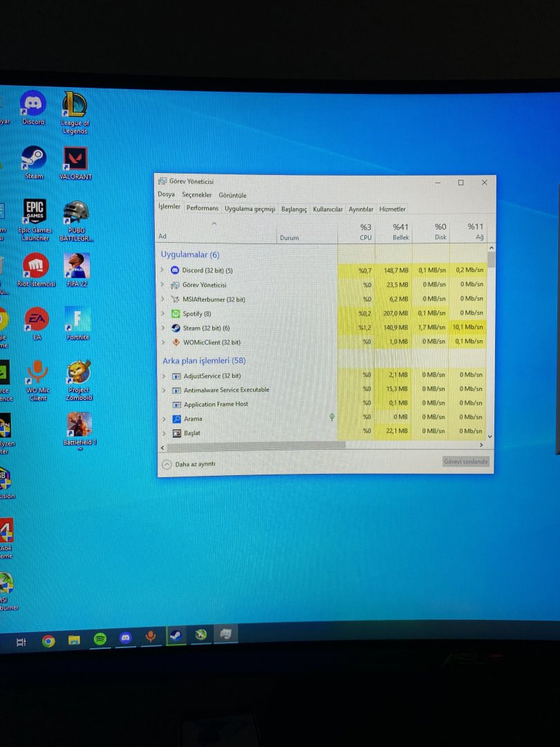The width and height of the screenshot is (560, 747).
Task: Click the Task Manager taskbar icon
Action: coord(225,634)
